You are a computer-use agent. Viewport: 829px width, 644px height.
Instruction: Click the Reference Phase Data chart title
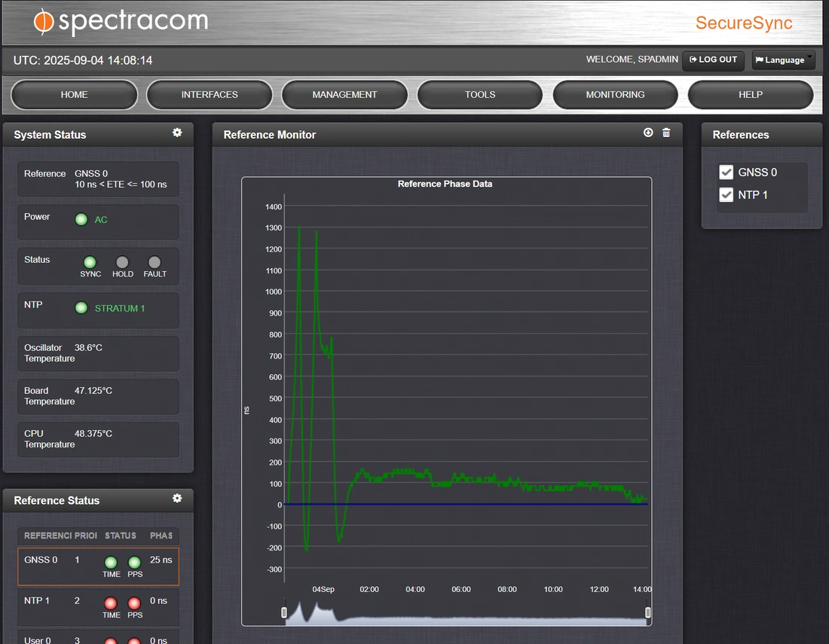coord(445,184)
